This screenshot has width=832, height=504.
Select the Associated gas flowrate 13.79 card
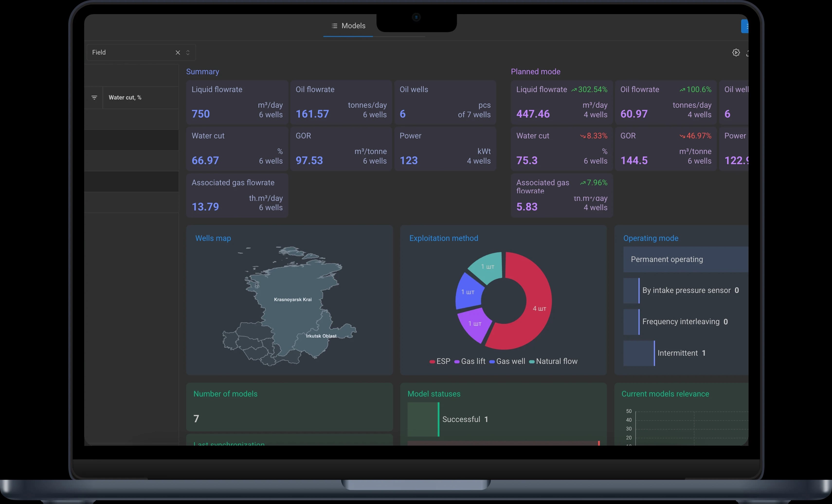(x=237, y=196)
